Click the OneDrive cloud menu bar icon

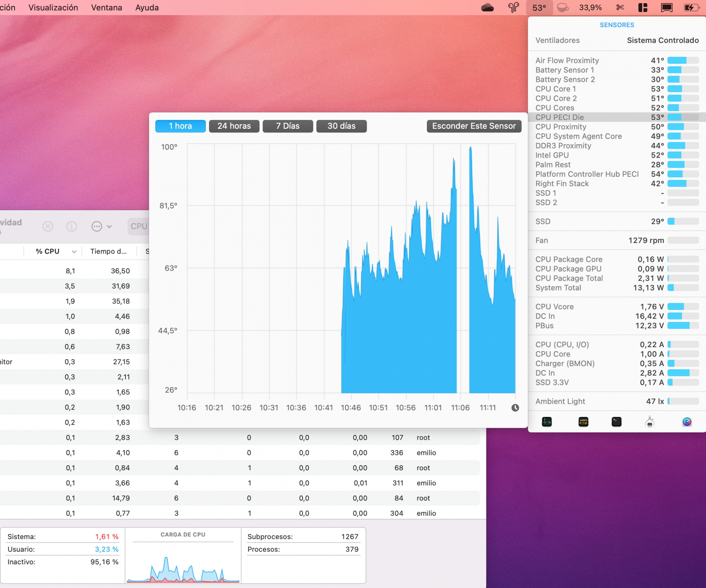487,7
